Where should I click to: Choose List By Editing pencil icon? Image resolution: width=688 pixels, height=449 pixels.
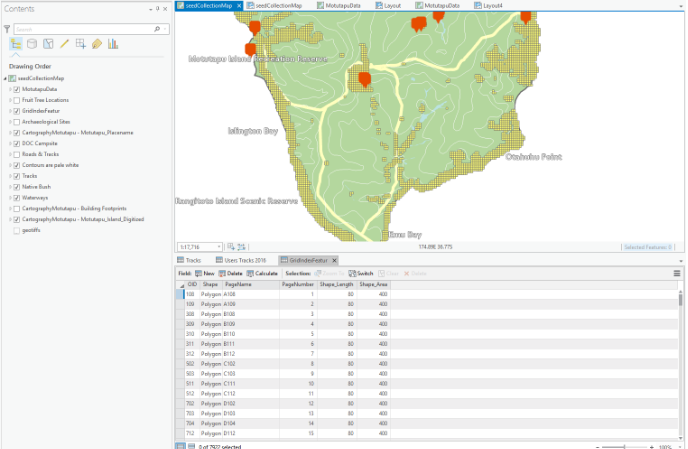coord(64,44)
